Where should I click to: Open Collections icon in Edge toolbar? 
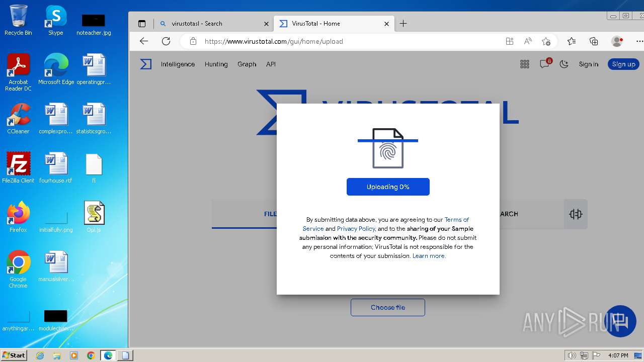coord(594,41)
